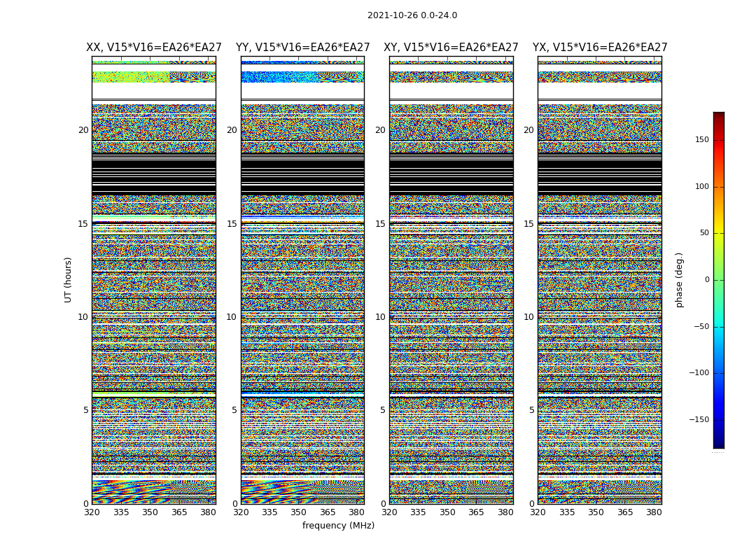The height and width of the screenshot is (560, 735).
Task: Click the "320" frequency tick under YX panel
Action: coord(538,512)
